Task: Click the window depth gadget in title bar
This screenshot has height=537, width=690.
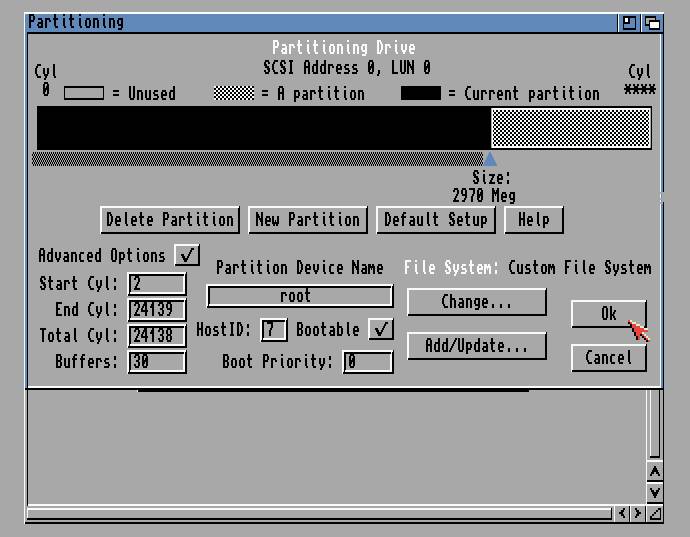Action: tap(651, 22)
